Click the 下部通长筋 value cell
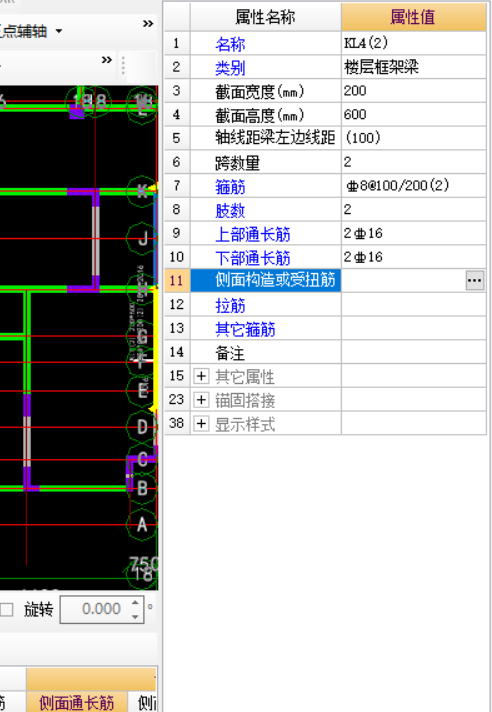492x712 pixels. tap(413, 257)
